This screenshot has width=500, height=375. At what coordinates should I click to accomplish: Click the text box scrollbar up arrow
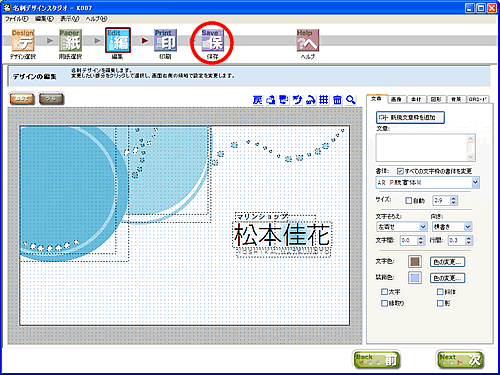[471, 139]
